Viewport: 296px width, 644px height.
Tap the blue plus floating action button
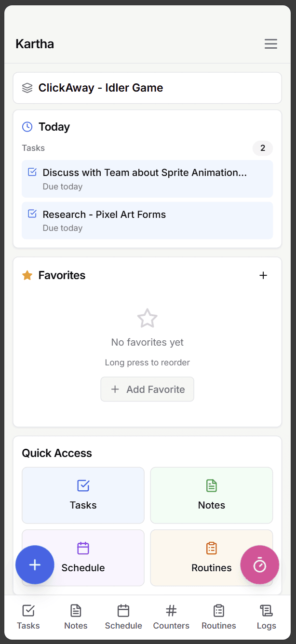point(35,565)
